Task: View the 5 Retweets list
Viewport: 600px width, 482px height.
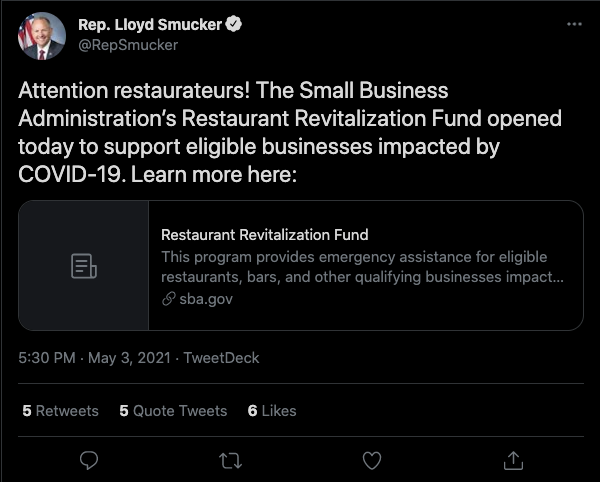Action: [x=60, y=411]
